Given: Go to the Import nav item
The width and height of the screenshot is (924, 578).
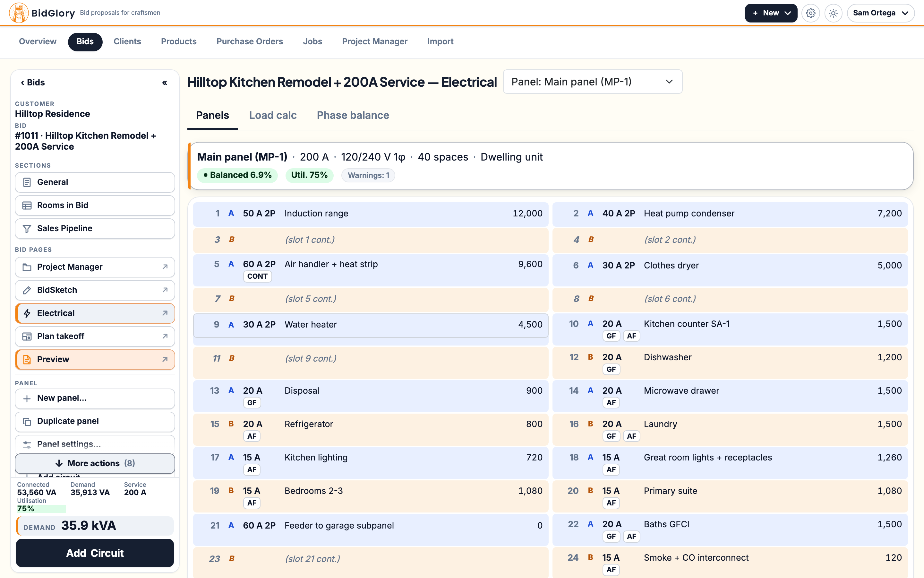Looking at the screenshot, I should tap(440, 42).
